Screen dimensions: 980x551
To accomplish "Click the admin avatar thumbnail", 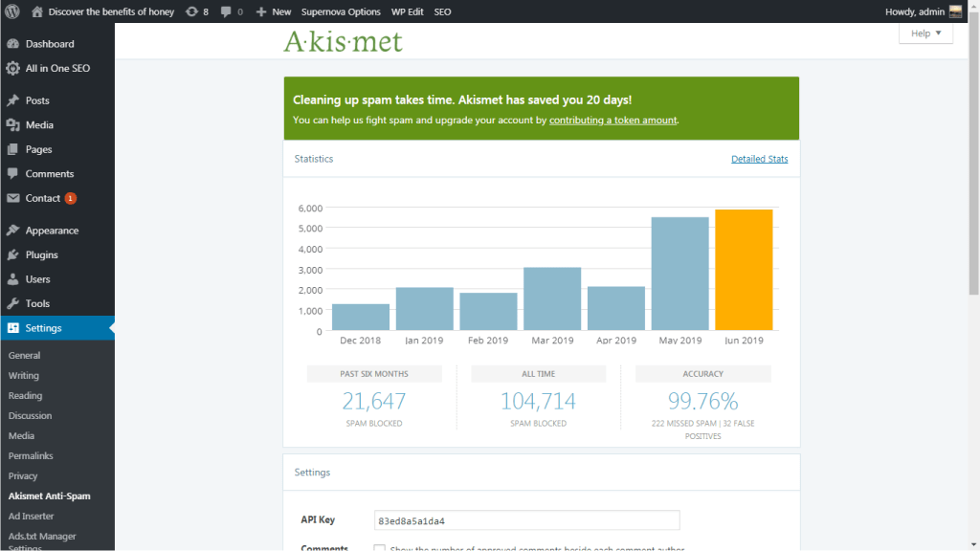I will pyautogui.click(x=956, y=11).
